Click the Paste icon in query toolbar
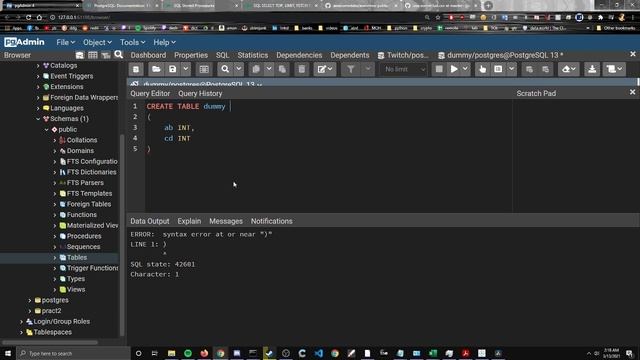This screenshot has width=640, height=360. [282, 69]
